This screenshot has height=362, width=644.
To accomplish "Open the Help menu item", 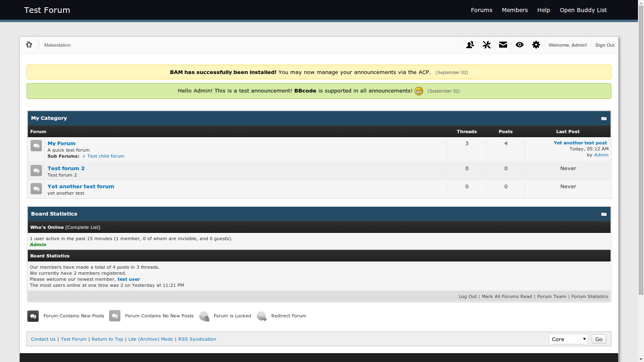I will pyautogui.click(x=543, y=10).
